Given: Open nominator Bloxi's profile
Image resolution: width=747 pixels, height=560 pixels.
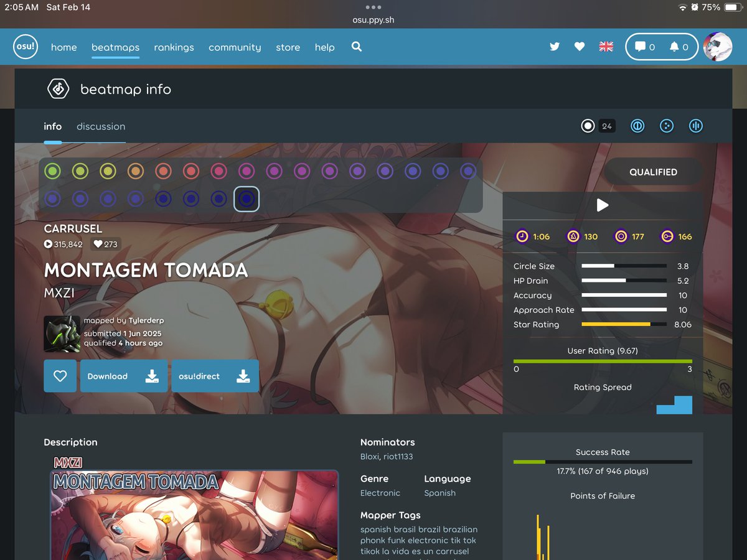Looking at the screenshot, I should tap(369, 457).
